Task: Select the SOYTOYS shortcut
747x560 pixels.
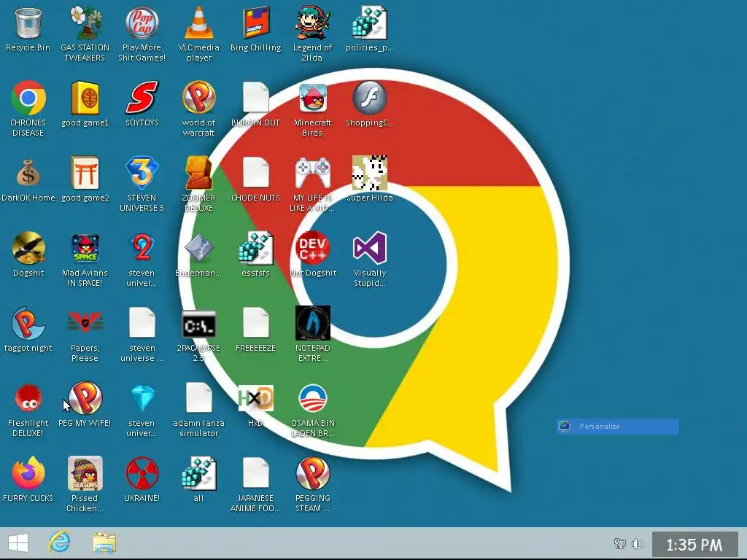Action: 142,98
